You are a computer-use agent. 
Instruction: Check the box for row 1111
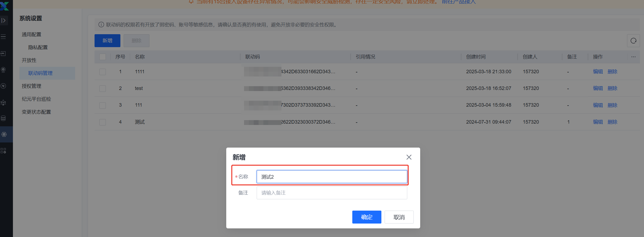click(103, 72)
